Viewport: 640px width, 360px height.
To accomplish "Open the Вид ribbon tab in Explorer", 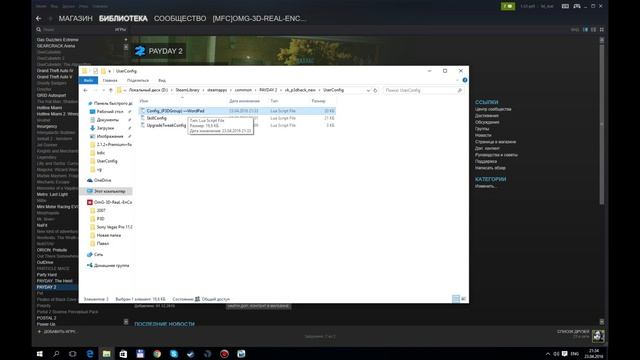I will [x=162, y=80].
